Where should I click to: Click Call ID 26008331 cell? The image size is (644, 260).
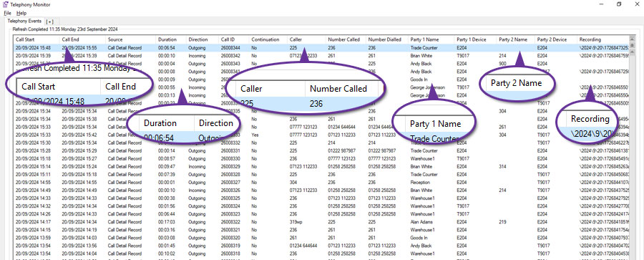(230, 150)
